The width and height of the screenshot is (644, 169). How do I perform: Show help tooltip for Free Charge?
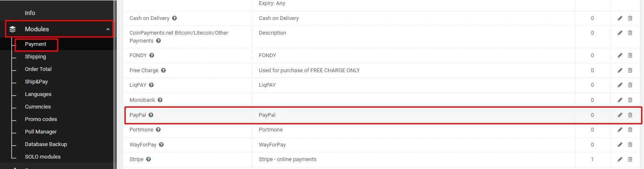point(163,71)
